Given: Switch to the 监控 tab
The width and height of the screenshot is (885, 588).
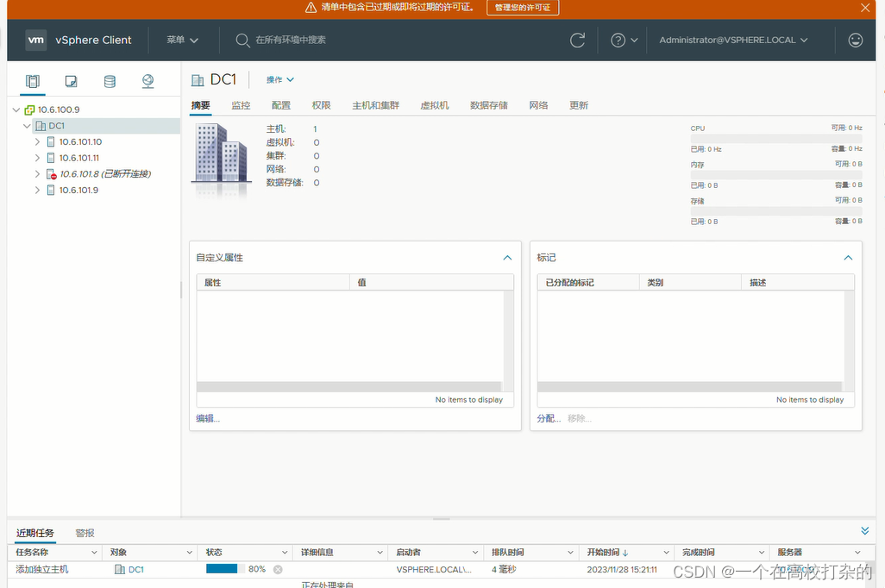Looking at the screenshot, I should coord(241,105).
